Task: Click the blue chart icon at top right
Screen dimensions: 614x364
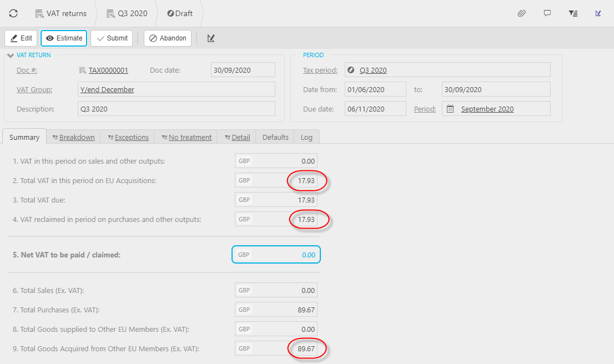Action: (x=598, y=13)
